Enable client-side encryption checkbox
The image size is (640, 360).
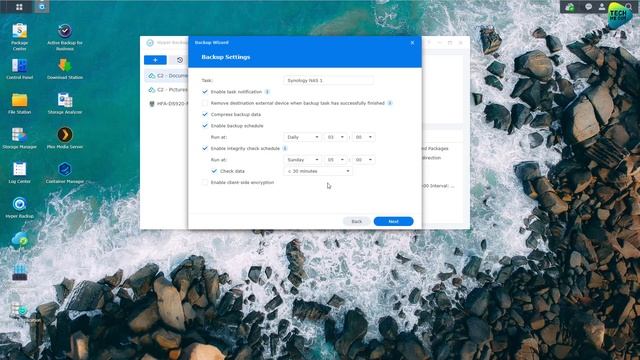point(205,182)
